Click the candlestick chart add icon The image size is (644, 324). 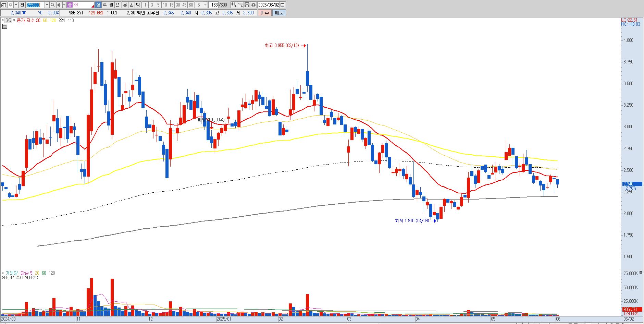click(x=234, y=5)
